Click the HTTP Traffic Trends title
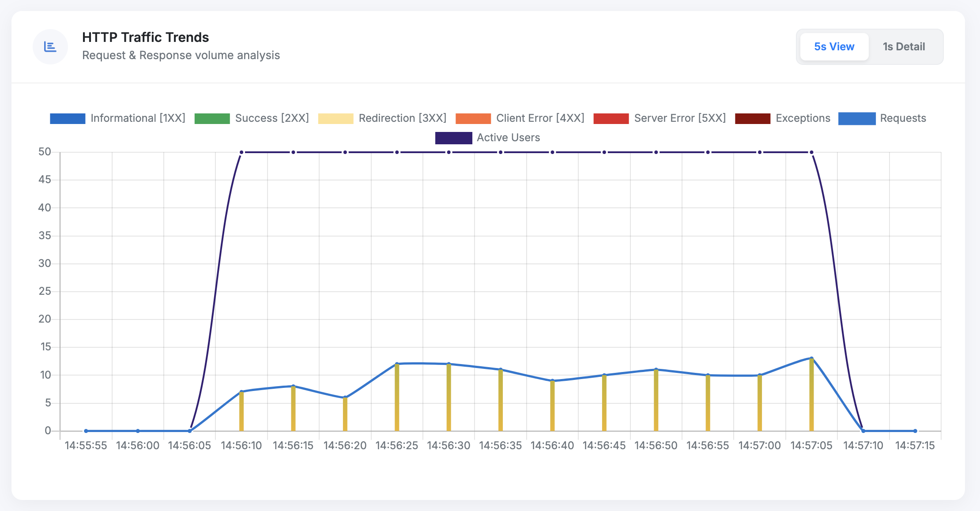This screenshot has height=511, width=980. 146,38
